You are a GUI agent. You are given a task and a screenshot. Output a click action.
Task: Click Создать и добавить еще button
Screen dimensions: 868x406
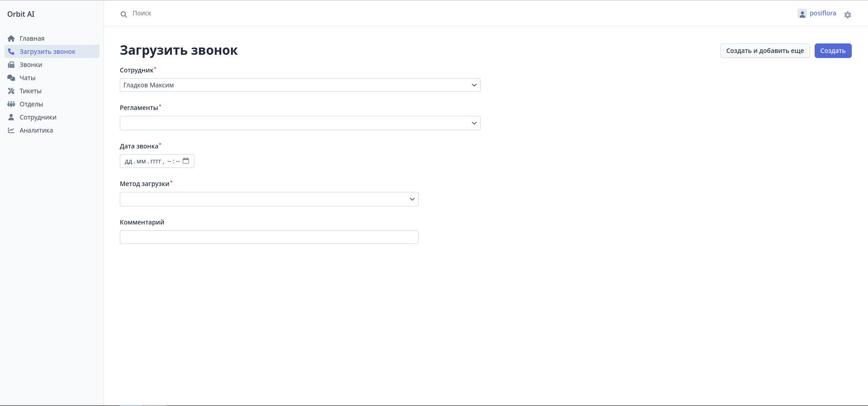765,51
